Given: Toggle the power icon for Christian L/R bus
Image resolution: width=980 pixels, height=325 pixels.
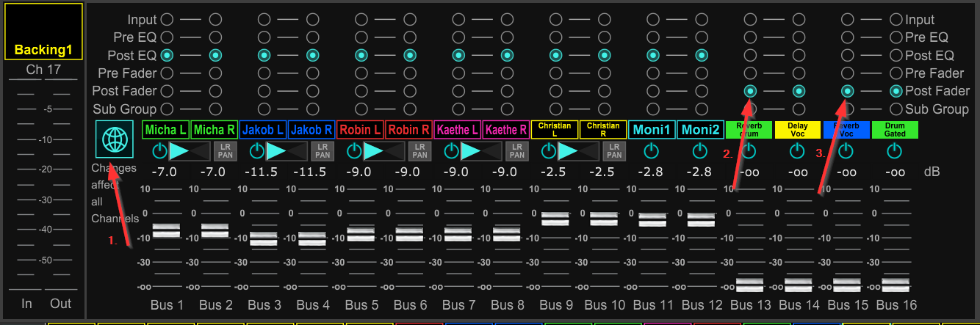Looking at the screenshot, I should 549,151.
